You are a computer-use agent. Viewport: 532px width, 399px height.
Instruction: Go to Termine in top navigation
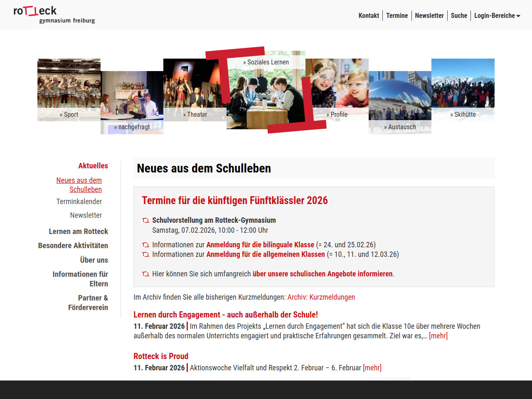[x=397, y=16]
